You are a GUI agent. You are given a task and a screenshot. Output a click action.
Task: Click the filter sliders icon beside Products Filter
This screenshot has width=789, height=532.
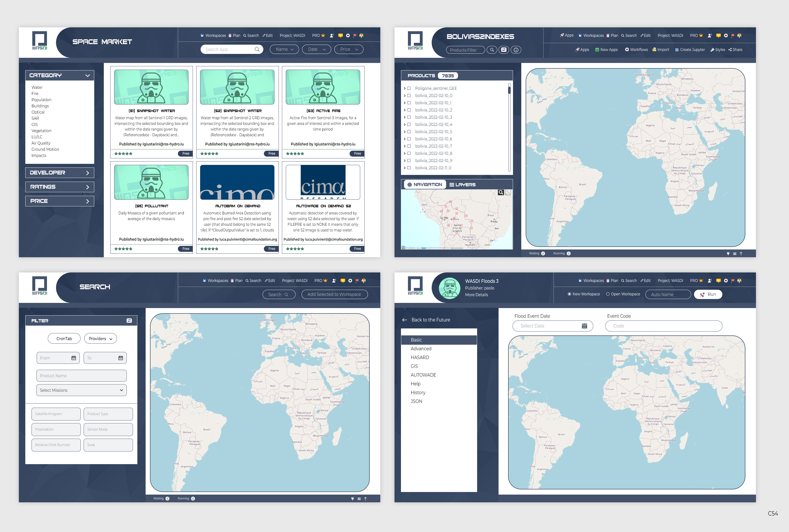tap(504, 50)
